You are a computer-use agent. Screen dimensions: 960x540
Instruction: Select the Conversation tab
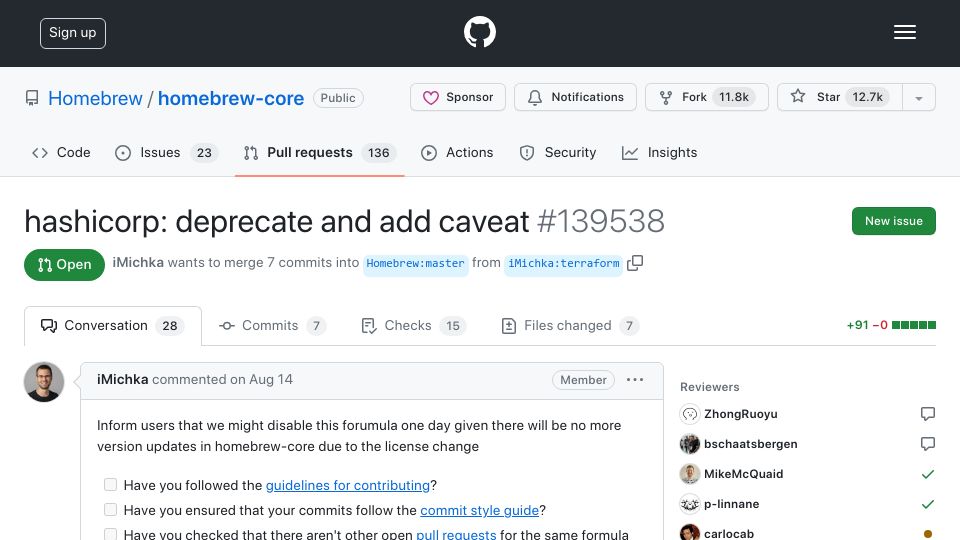[x=113, y=326]
